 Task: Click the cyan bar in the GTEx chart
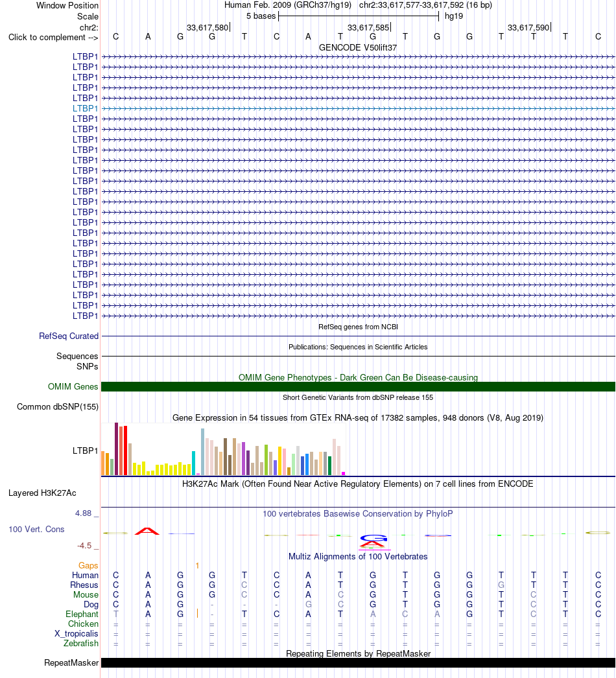[193, 463]
